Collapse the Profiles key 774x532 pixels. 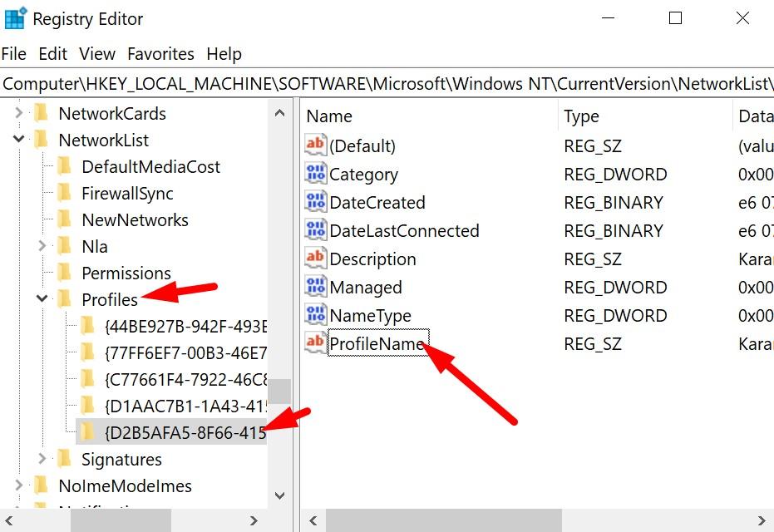pyautogui.click(x=42, y=298)
